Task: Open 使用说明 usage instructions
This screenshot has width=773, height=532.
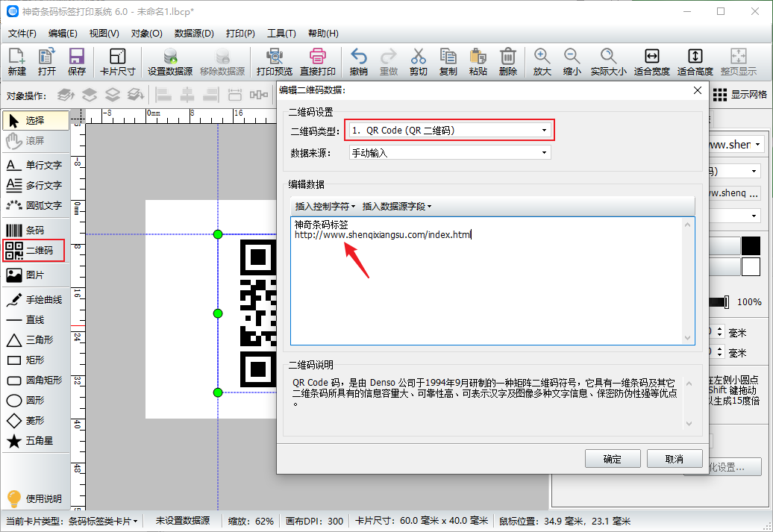Action: tap(34, 498)
